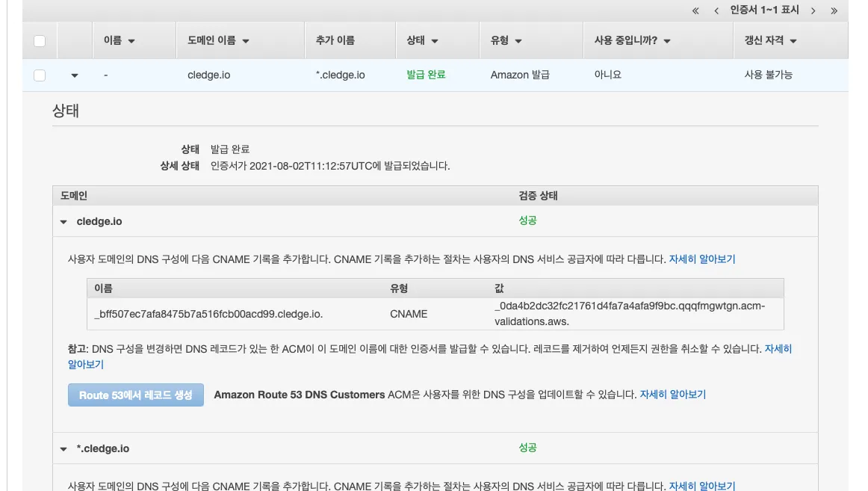Open 자세히 알아보기 link beside Route 53 text

[672, 395]
